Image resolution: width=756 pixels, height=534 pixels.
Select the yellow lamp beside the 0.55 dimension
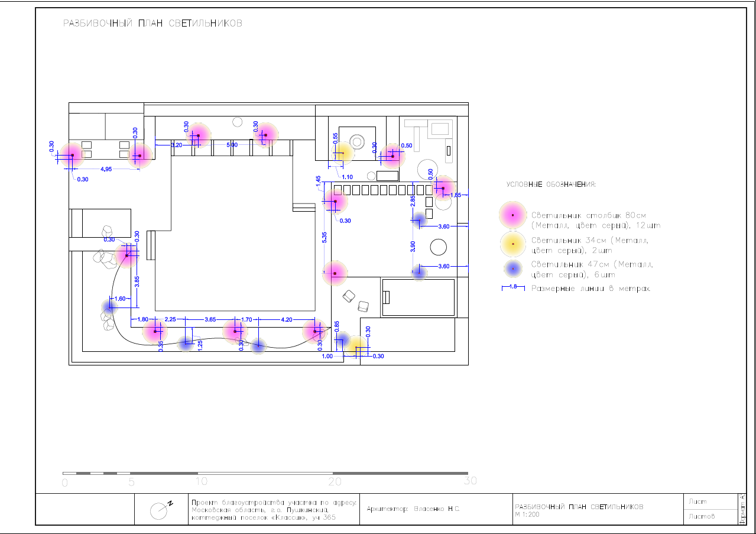342,153
